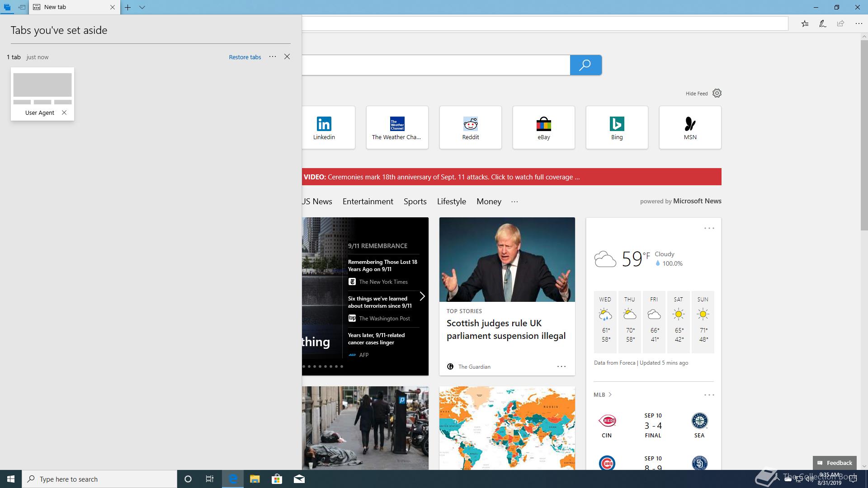Open MLB card options ellipsis
Viewport: 868px width, 488px height.
pos(709,395)
